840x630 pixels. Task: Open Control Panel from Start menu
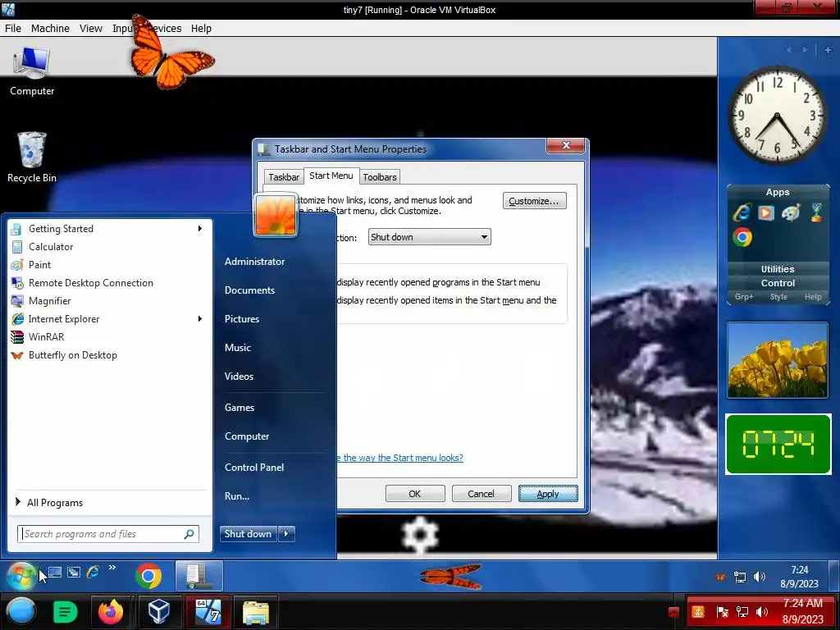[x=254, y=467]
